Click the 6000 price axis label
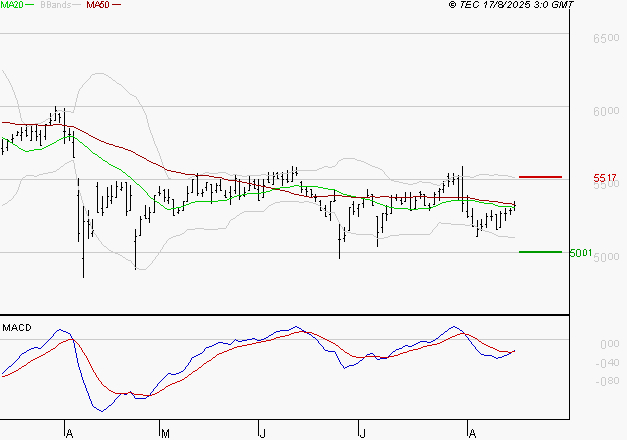627x440 pixels. tap(605, 111)
